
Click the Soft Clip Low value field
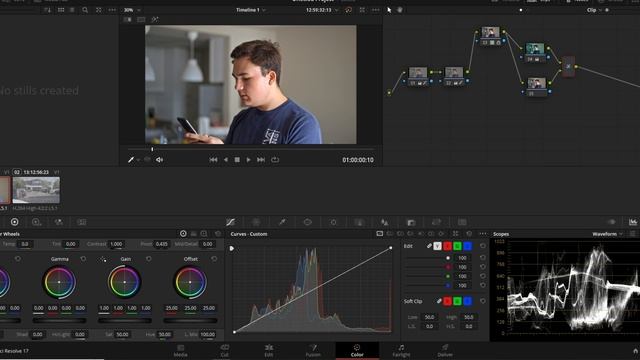(x=429, y=317)
